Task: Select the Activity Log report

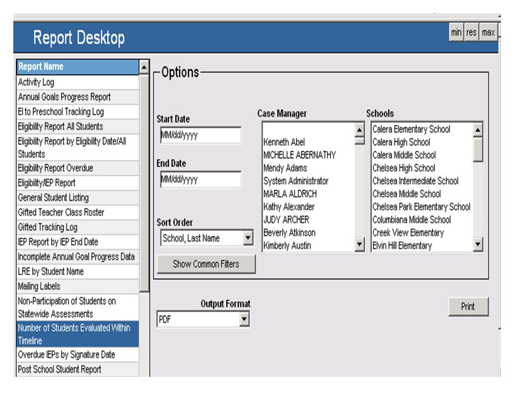Action: (78, 82)
